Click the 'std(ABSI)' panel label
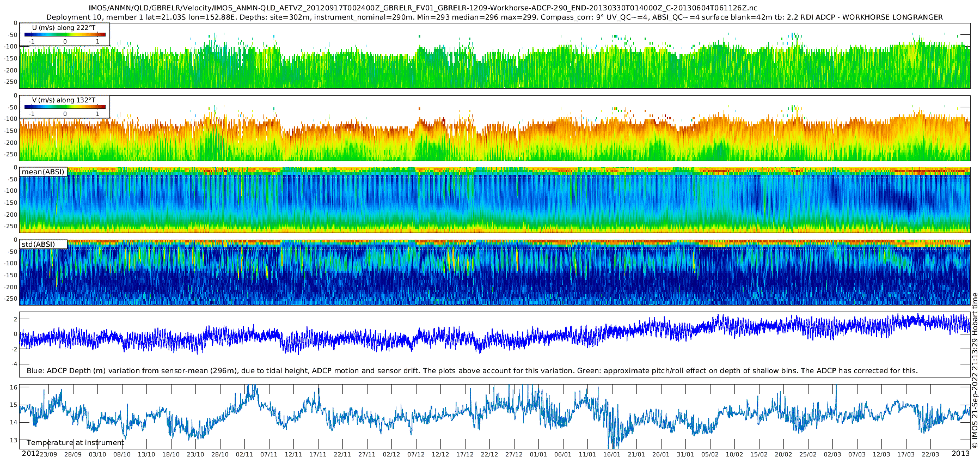980x463 pixels. (x=38, y=244)
